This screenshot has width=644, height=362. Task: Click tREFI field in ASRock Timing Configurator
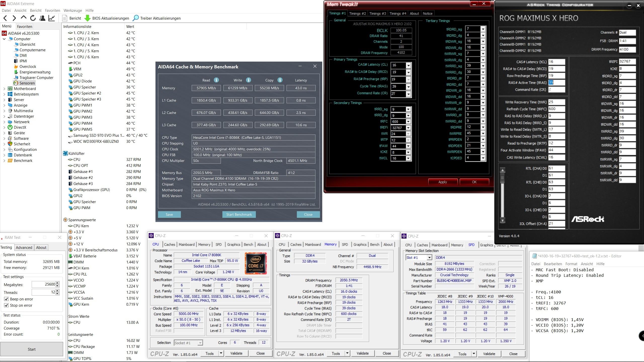(x=627, y=61)
